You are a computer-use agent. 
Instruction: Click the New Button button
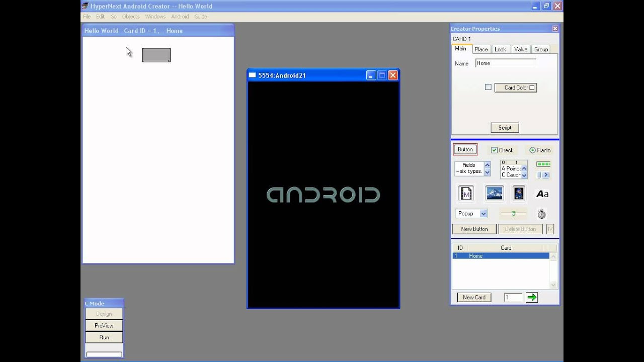(x=473, y=229)
